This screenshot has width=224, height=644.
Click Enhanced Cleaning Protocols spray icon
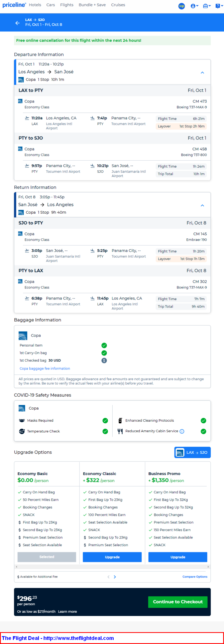point(120,421)
